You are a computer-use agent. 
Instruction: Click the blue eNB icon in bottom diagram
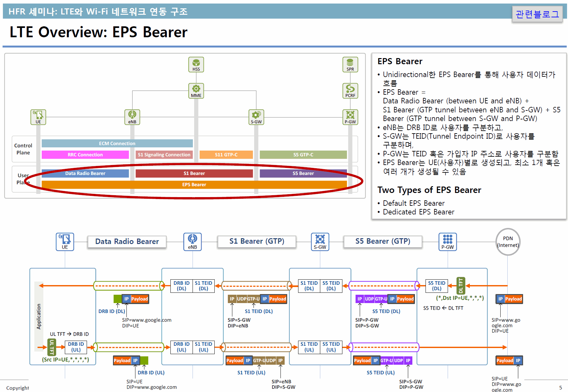(193, 242)
